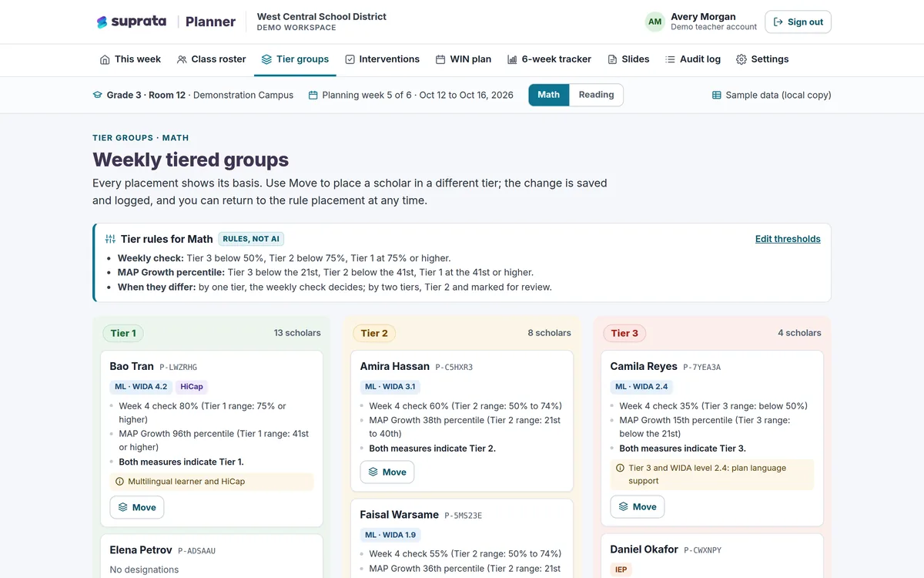Click the bar chart icon beside 6-week tracker

[x=512, y=59]
